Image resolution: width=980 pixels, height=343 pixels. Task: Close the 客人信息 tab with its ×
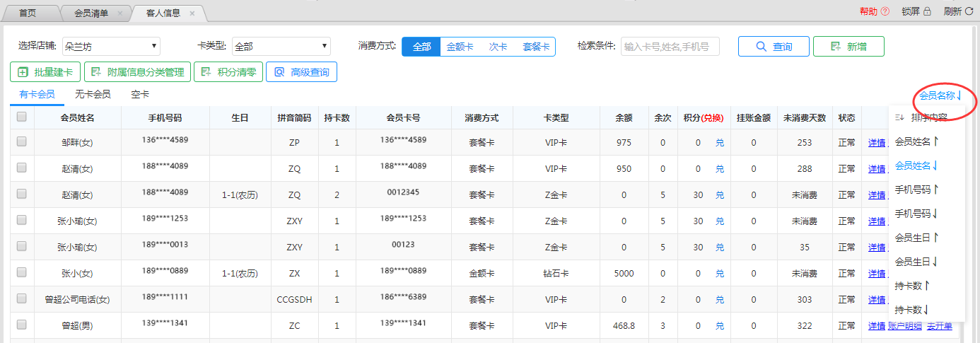[x=192, y=13]
